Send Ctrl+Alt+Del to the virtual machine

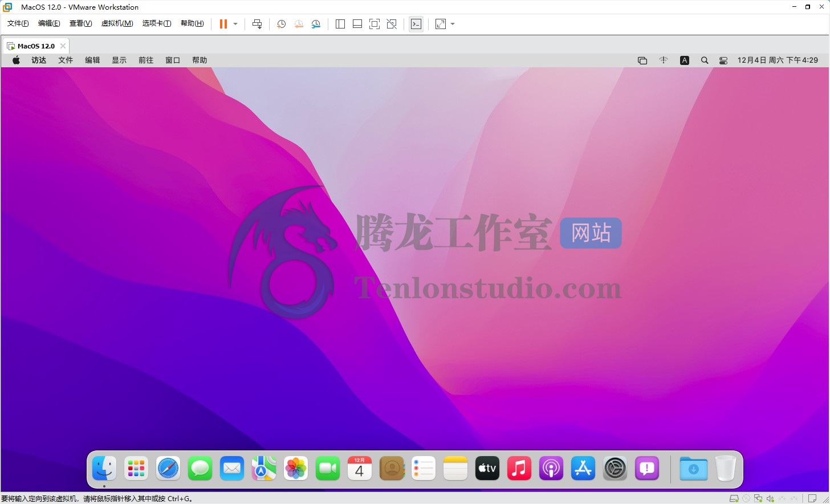(x=257, y=24)
